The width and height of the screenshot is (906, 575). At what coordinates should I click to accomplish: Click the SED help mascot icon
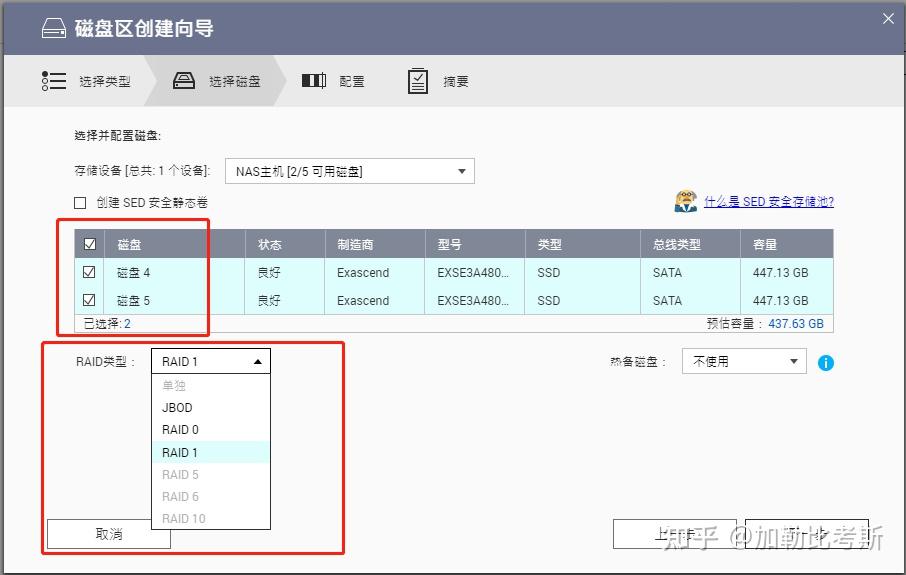pos(686,201)
